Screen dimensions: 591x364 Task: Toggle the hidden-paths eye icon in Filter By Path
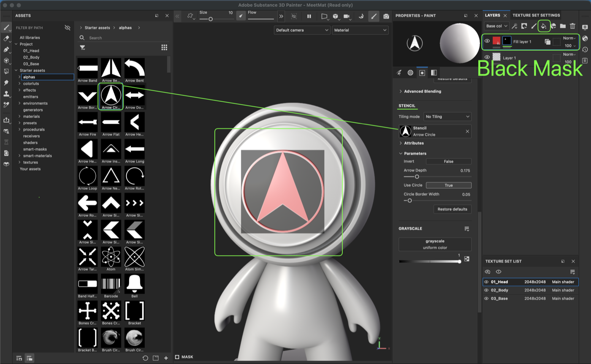(68, 28)
